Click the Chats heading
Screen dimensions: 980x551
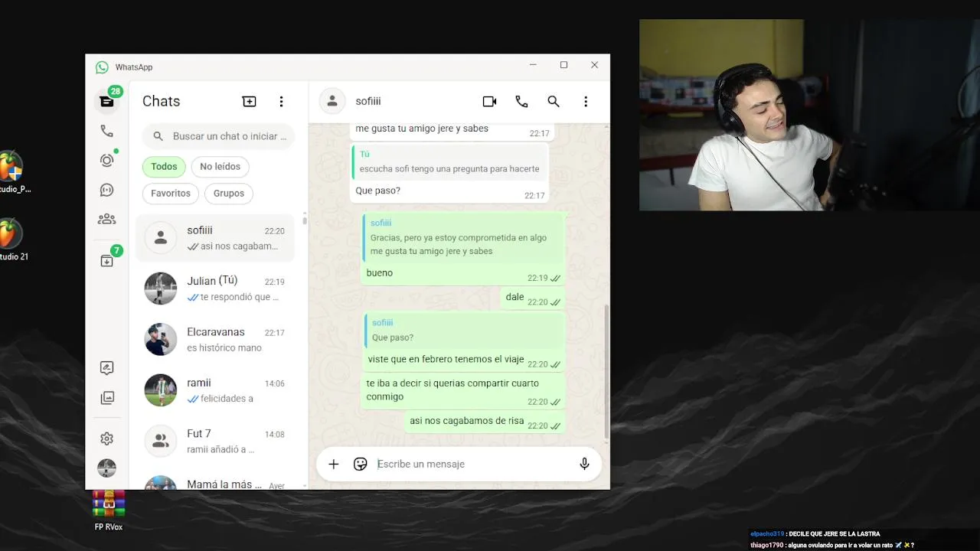tap(162, 101)
